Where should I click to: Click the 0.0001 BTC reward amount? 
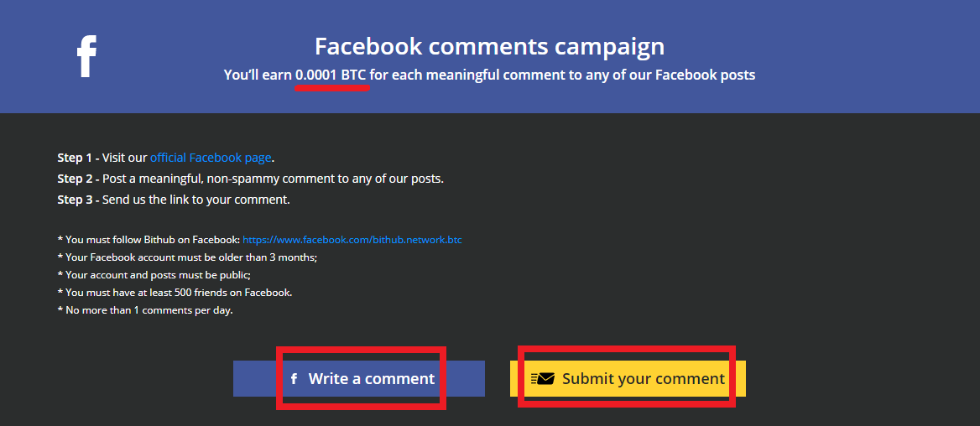tap(331, 75)
